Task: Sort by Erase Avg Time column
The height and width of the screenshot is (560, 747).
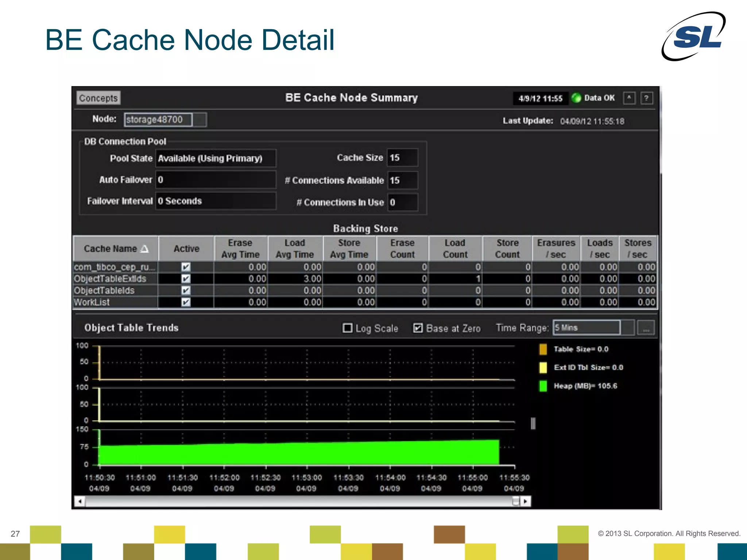Action: coord(241,249)
